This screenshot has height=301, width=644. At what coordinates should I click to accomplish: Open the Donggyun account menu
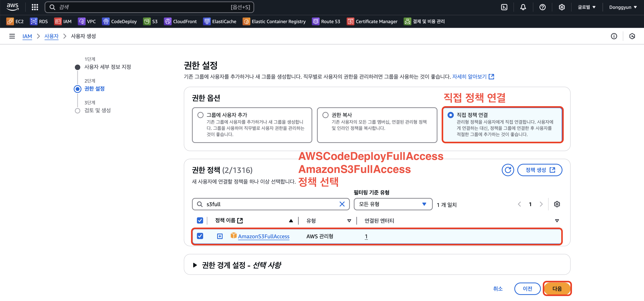[x=623, y=7]
